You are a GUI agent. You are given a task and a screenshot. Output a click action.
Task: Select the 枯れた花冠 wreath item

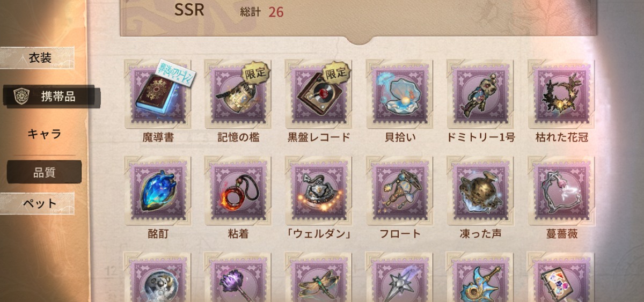click(561, 94)
